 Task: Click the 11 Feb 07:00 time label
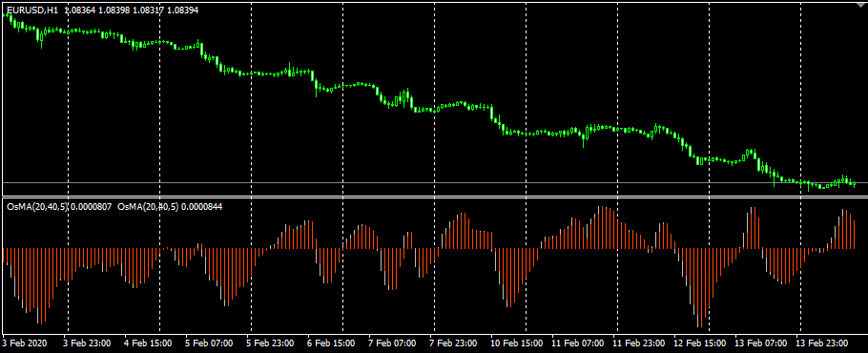pos(577,343)
